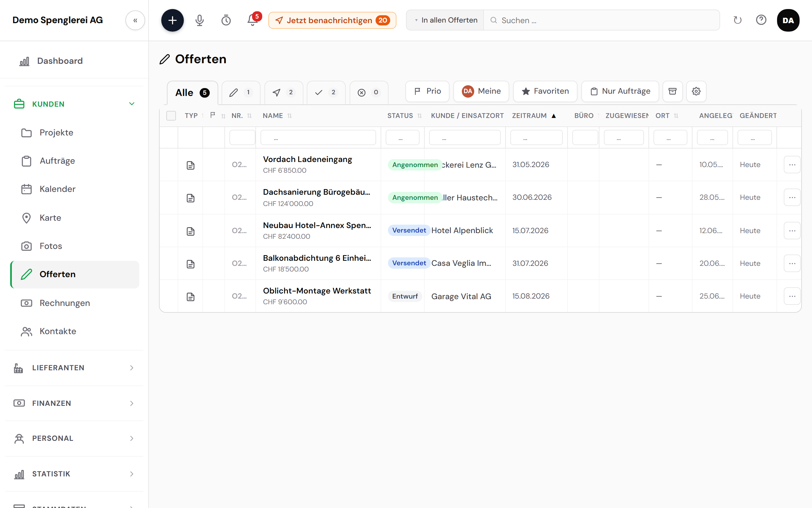This screenshot has height=508, width=812.
Task: Open the 'In allen Offerten' search scope dropdown
Action: [x=445, y=20]
